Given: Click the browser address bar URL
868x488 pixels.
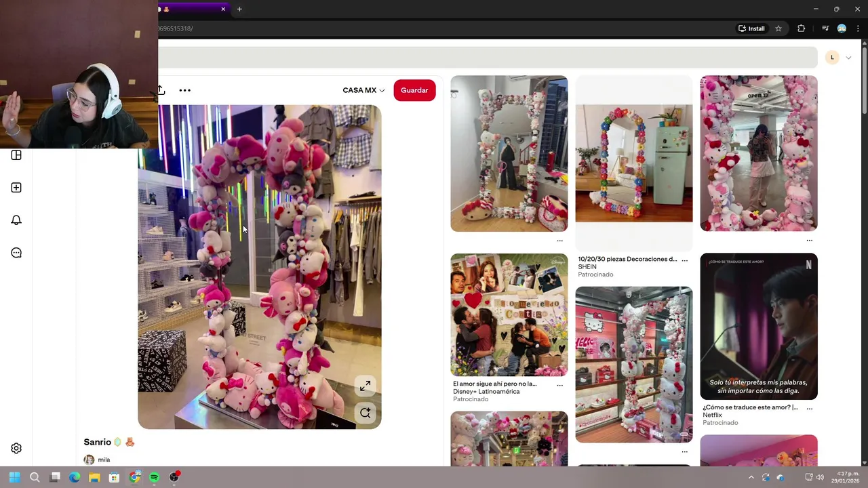Looking at the screenshot, I should point(176,28).
